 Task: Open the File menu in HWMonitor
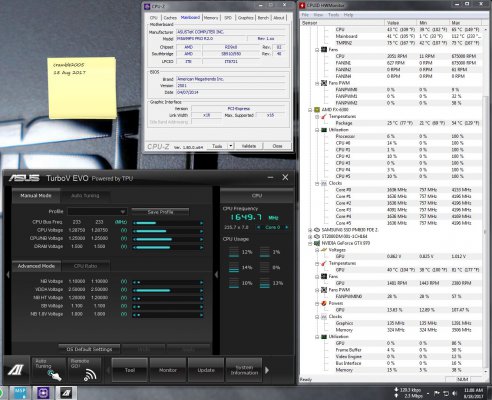coord(305,15)
